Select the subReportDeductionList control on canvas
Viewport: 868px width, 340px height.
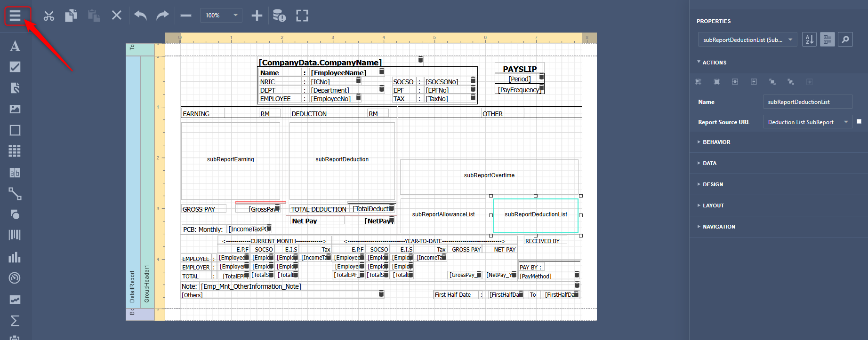[x=536, y=215]
